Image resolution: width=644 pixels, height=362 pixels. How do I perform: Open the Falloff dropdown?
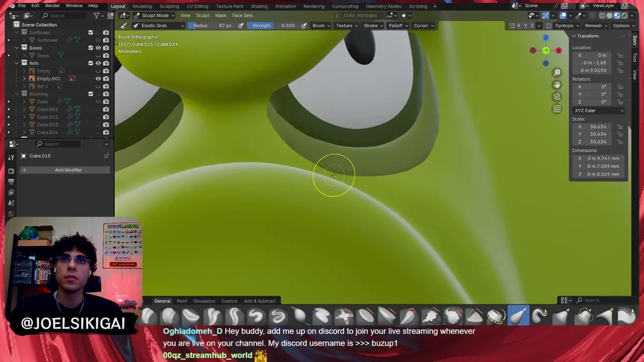coord(398,26)
